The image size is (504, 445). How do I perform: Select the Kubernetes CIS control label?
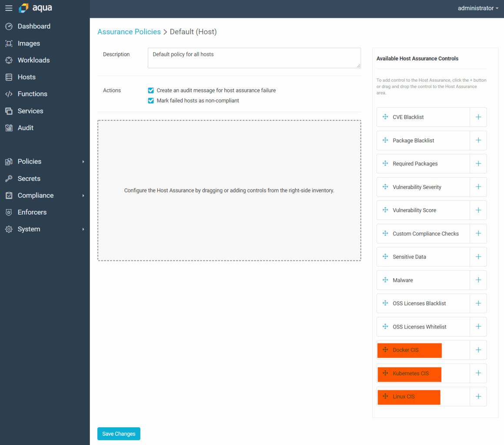tap(411, 373)
